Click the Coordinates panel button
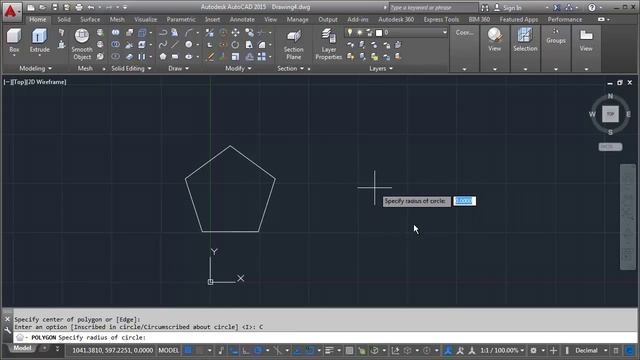The width and height of the screenshot is (640, 360). click(464, 33)
